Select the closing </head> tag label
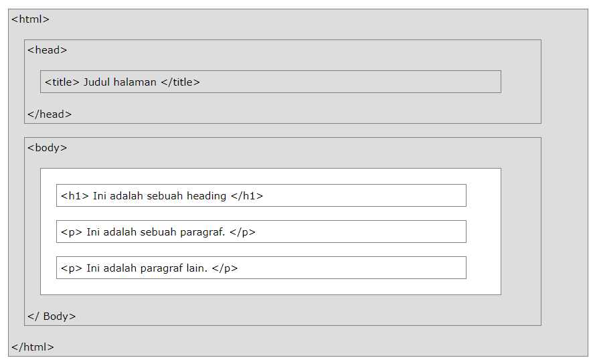 tap(50, 114)
